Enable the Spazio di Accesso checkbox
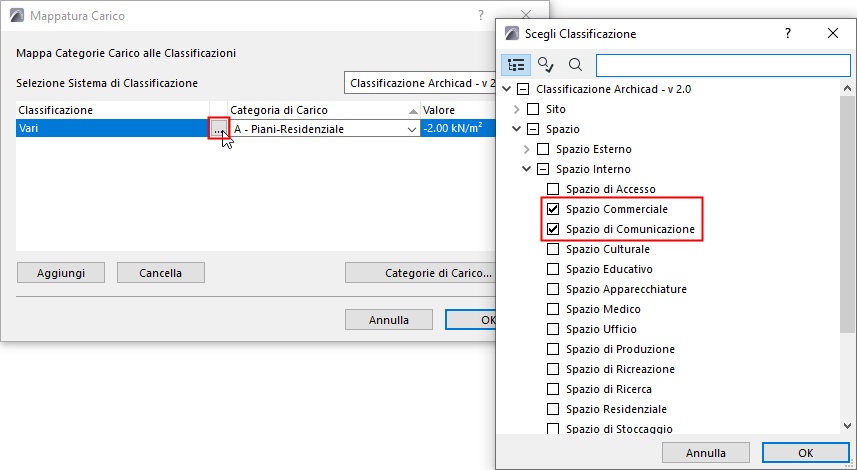 pos(553,189)
